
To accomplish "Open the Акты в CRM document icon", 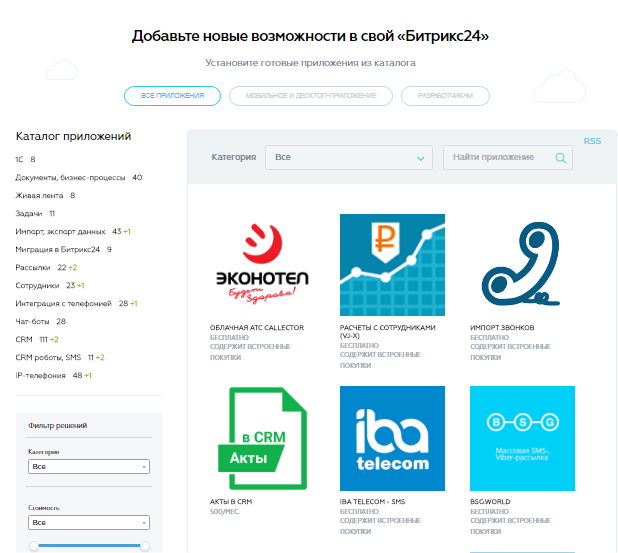I will [262, 438].
